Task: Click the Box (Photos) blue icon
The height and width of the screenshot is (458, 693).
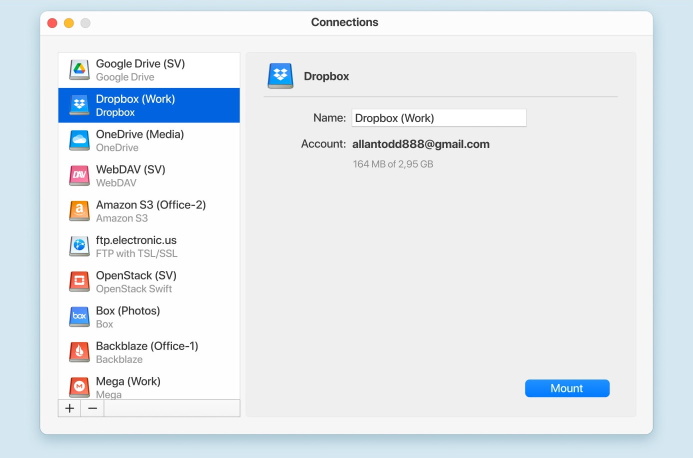Action: [x=80, y=317]
